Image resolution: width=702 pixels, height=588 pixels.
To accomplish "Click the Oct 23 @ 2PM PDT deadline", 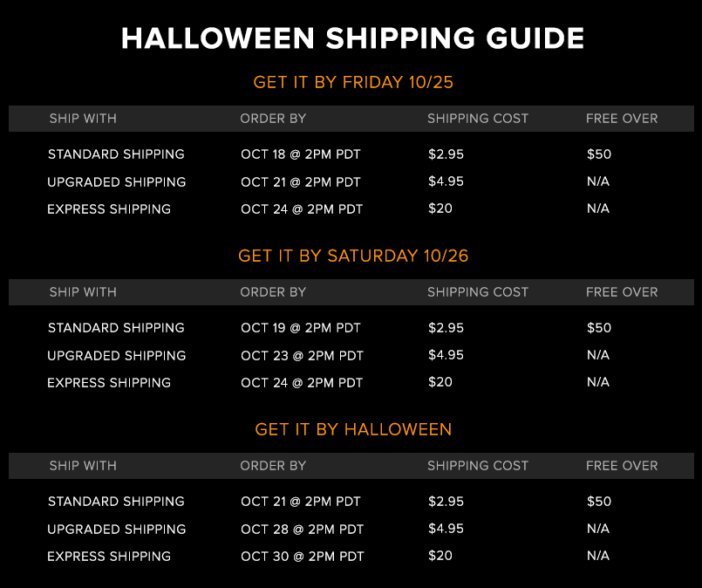I will 303,356.
